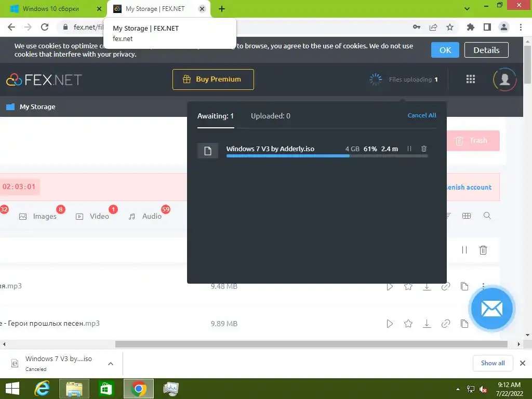This screenshot has width=532, height=399.
Task: Open the mail chat bubble
Action: pos(492,309)
